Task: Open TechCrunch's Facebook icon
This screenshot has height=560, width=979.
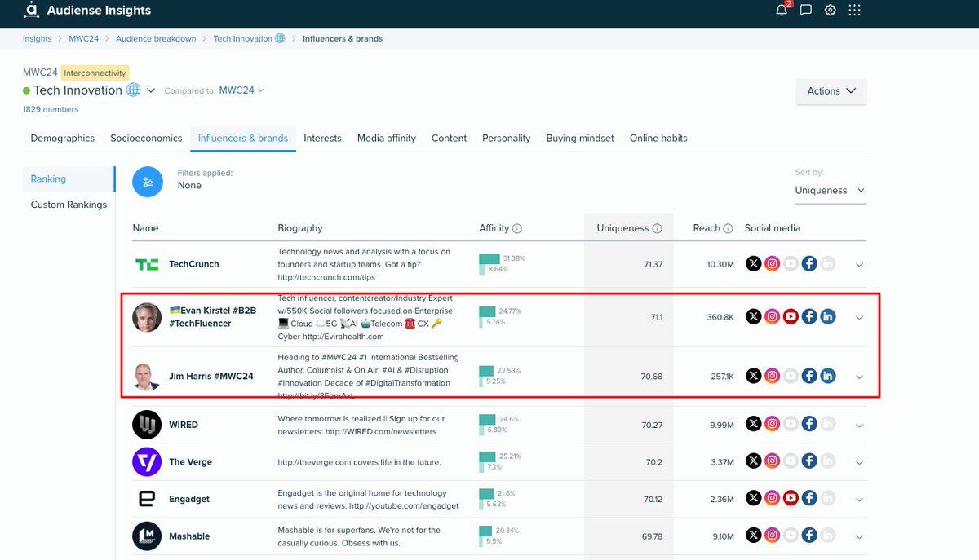Action: click(809, 264)
